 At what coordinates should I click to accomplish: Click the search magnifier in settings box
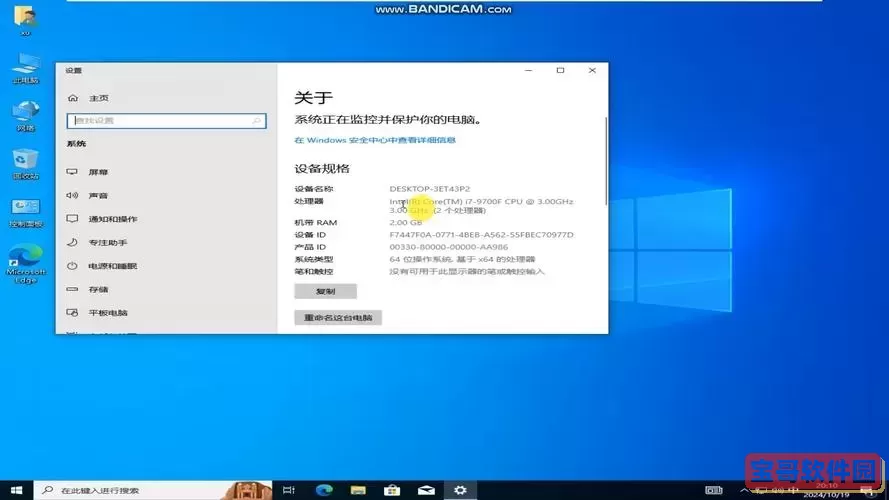(256, 121)
